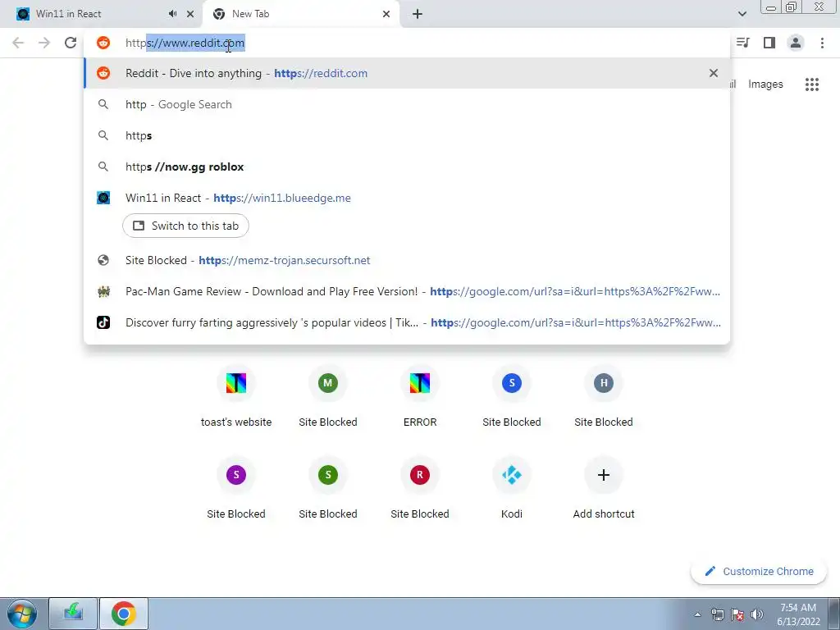Open the volume speaker tray icon
Image resolution: width=840 pixels, height=630 pixels.
coord(757,614)
